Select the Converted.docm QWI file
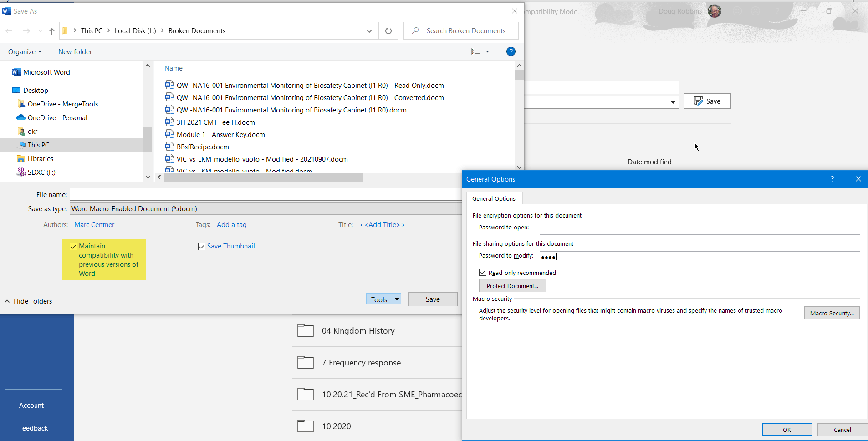The height and width of the screenshot is (441, 868). pos(310,98)
